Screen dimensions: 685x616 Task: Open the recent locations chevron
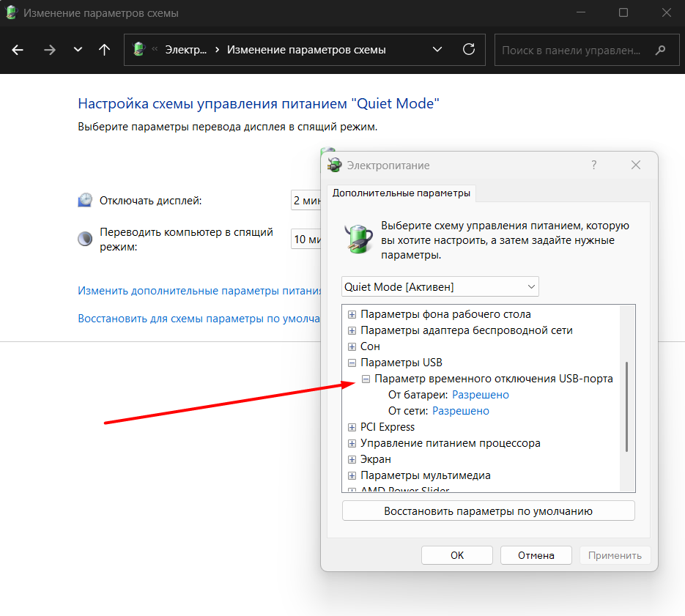[78, 50]
